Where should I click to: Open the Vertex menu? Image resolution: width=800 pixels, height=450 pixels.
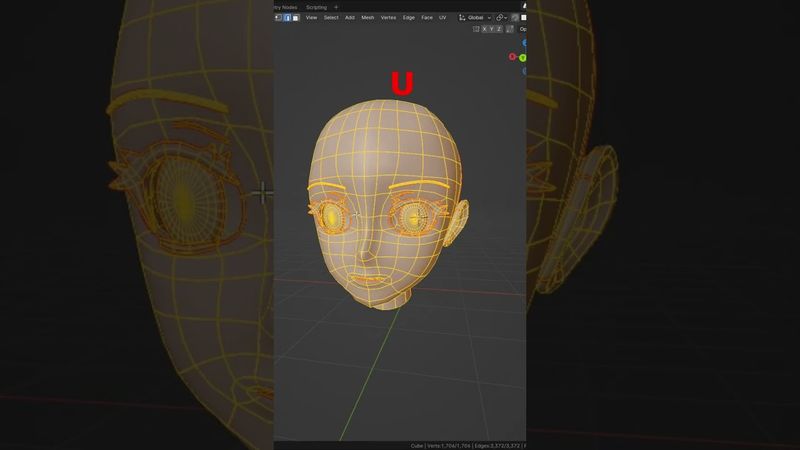[x=388, y=17]
